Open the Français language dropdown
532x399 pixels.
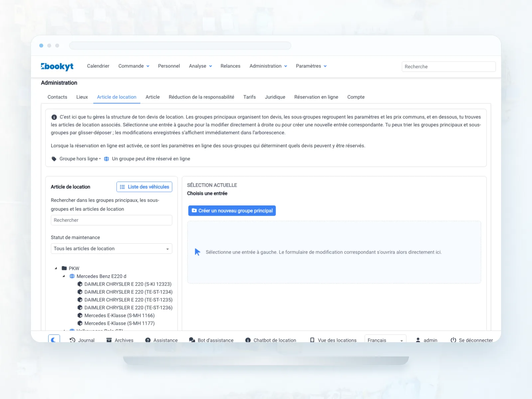click(385, 340)
